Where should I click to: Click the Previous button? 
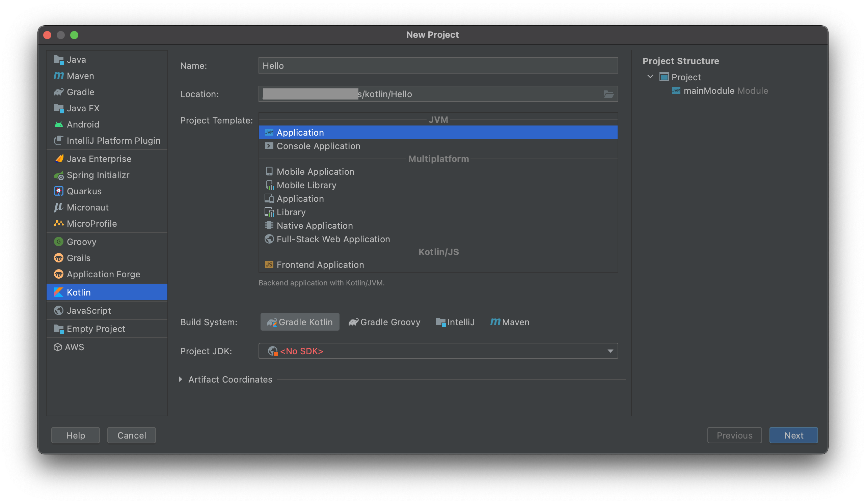tap(734, 435)
